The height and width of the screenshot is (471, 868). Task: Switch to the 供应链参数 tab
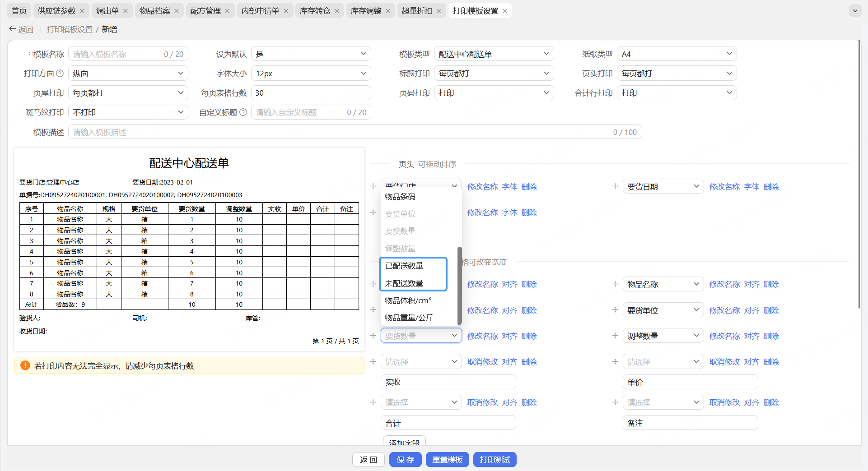click(56, 11)
